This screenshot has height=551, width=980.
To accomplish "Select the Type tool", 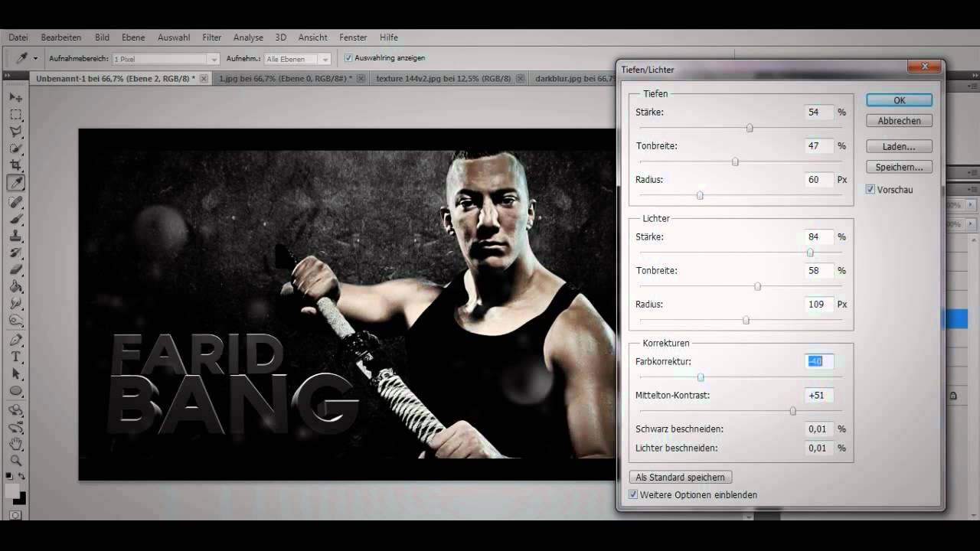I will tap(15, 357).
